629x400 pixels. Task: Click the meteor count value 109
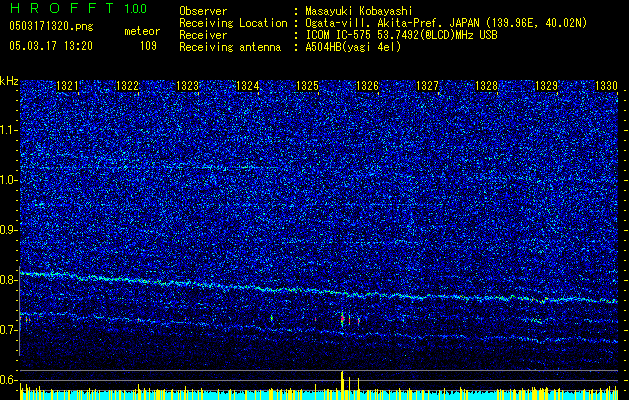click(148, 46)
